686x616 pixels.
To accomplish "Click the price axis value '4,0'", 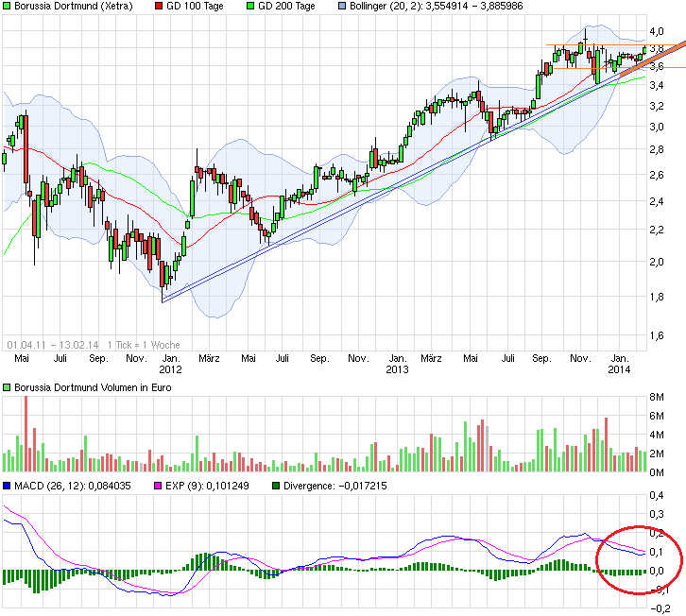I will (657, 31).
